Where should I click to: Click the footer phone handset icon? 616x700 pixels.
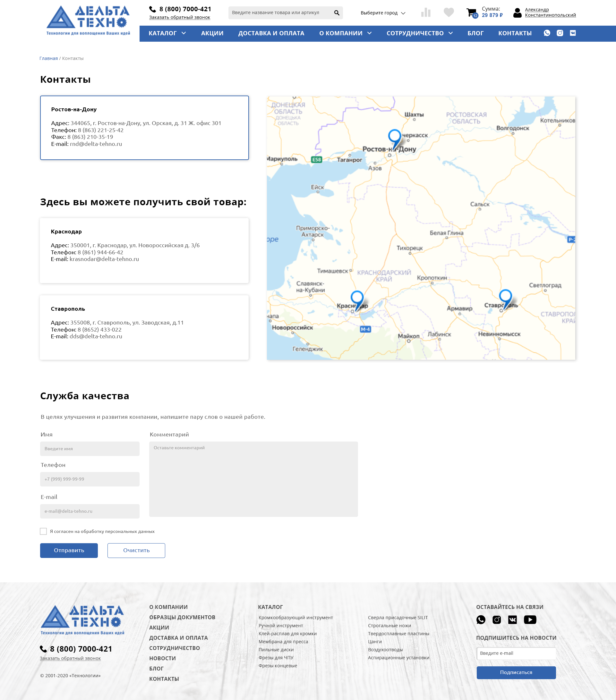click(43, 649)
